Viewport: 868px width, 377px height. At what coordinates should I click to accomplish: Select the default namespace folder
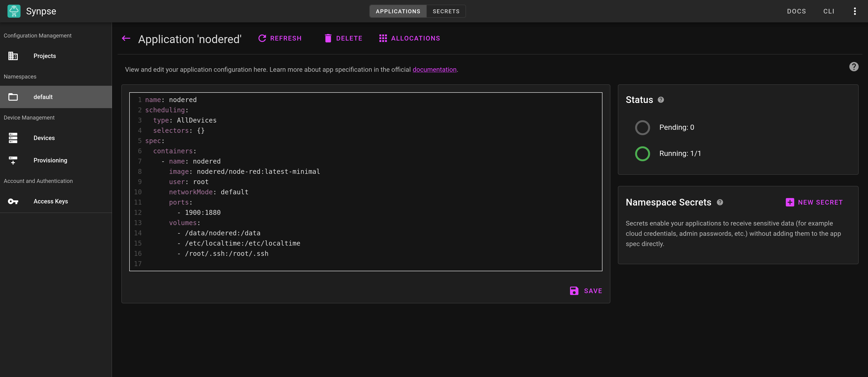43,97
